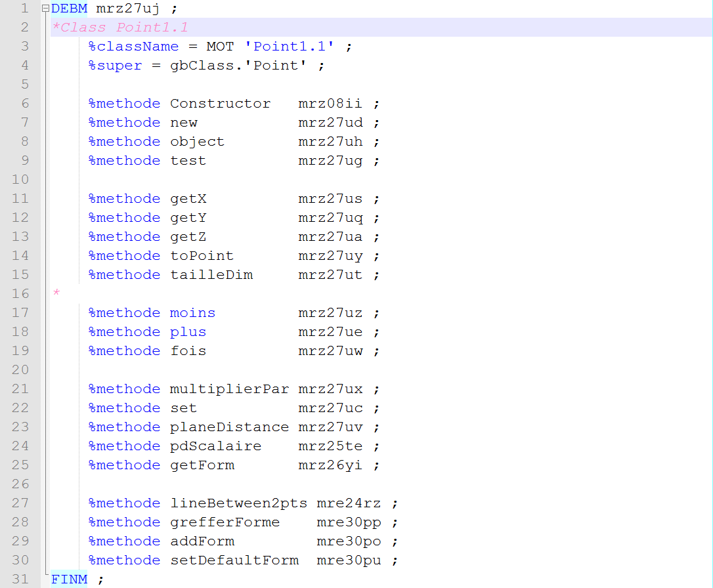713x588 pixels.
Task: Click the planeDistance method name
Action: (x=229, y=427)
